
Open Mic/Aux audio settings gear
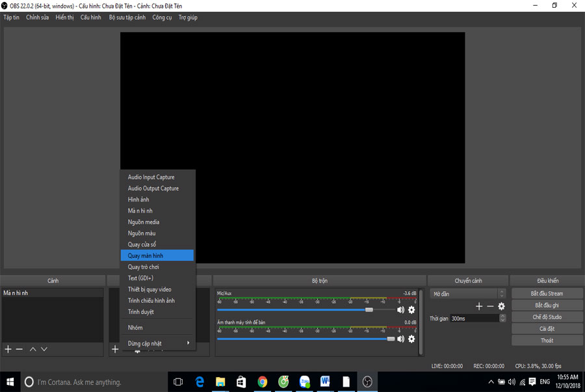click(411, 310)
